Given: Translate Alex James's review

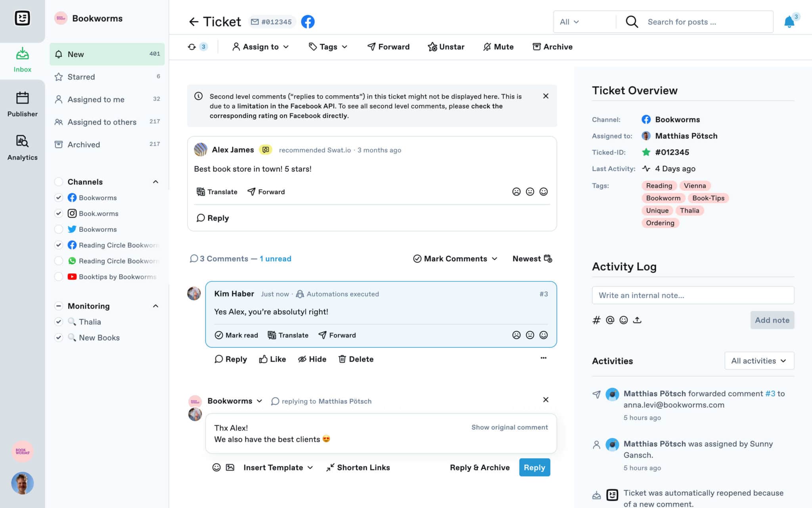Looking at the screenshot, I should click(217, 192).
